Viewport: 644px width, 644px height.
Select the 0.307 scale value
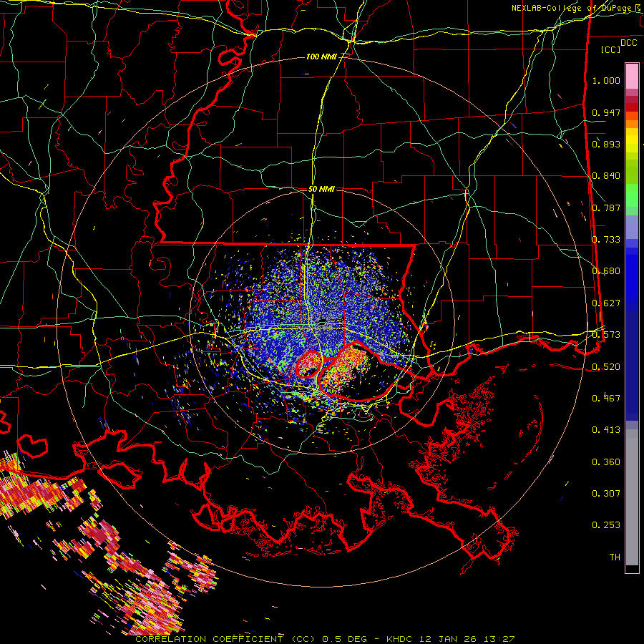tap(606, 494)
